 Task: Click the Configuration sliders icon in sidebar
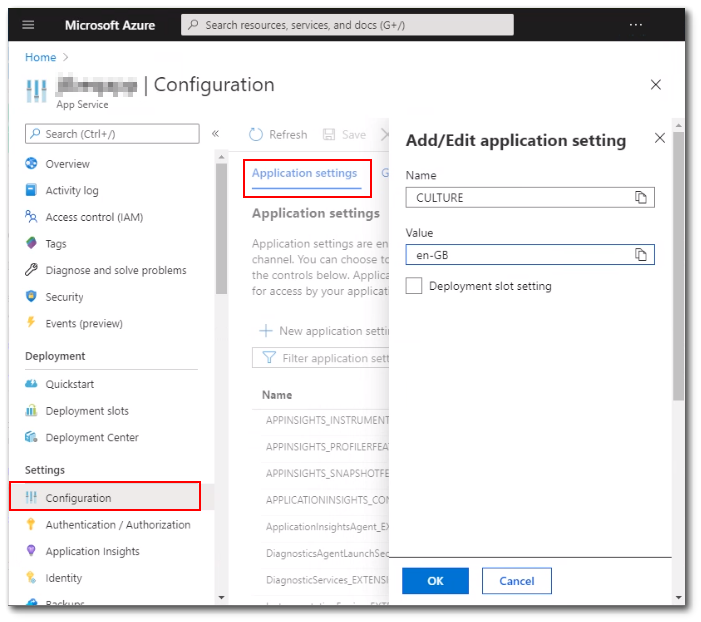31,497
